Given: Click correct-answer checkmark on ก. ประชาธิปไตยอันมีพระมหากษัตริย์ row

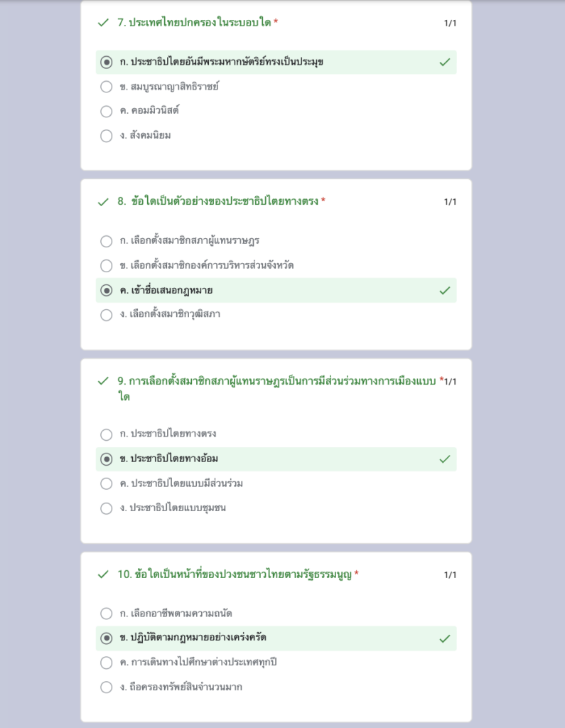Looking at the screenshot, I should pos(445,63).
